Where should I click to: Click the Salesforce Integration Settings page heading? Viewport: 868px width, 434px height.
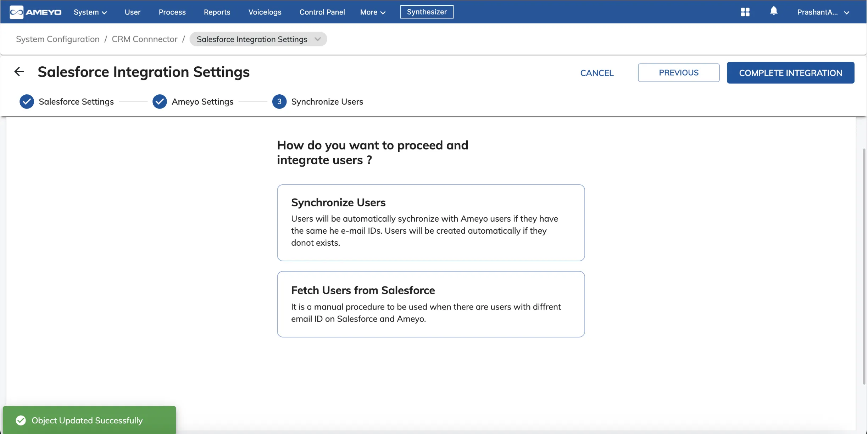tap(144, 72)
